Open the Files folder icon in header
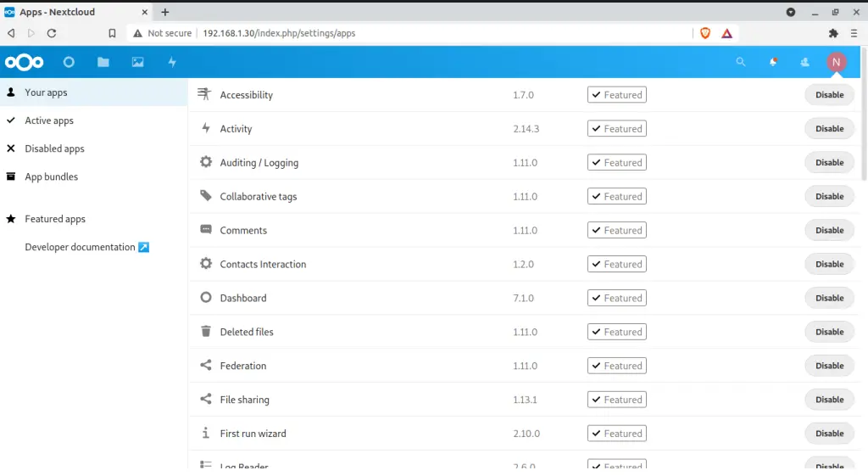 103,62
